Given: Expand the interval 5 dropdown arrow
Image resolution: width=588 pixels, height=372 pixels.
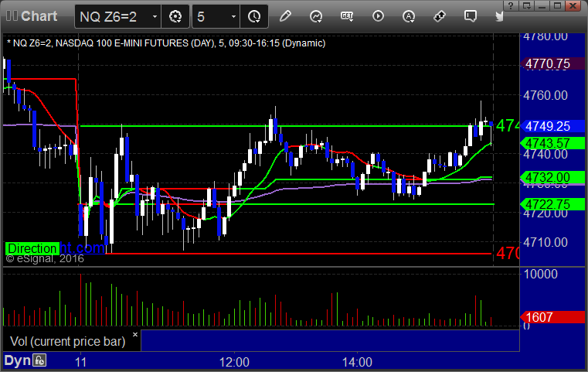Looking at the screenshot, I should pyautogui.click(x=233, y=16).
